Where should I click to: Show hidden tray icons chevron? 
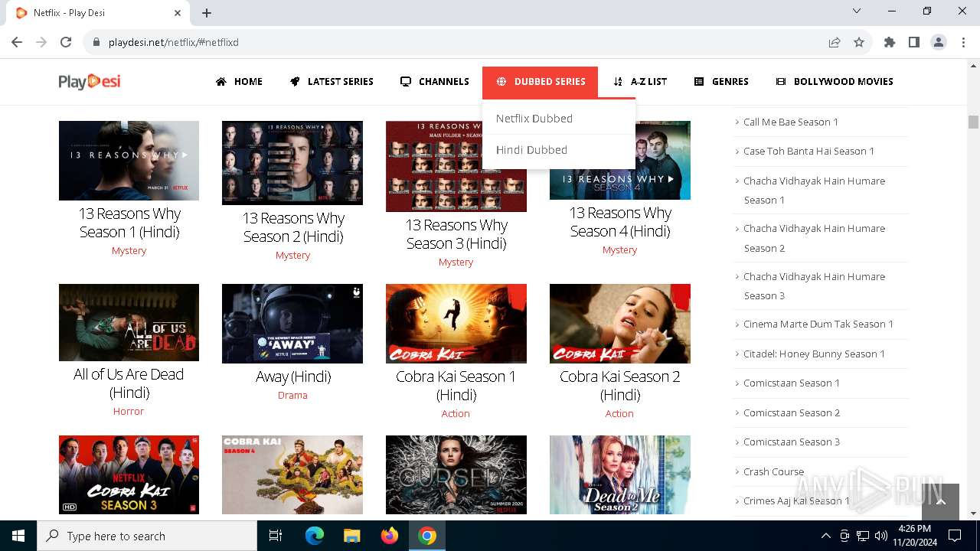[x=825, y=536]
